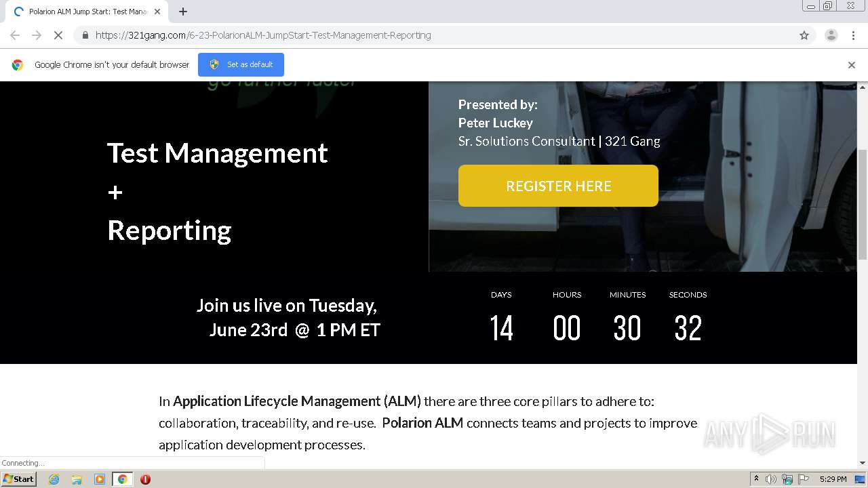Click 'Application Lifecycle Management (ALM)' text
The height and width of the screenshot is (488, 868).
coord(297,401)
